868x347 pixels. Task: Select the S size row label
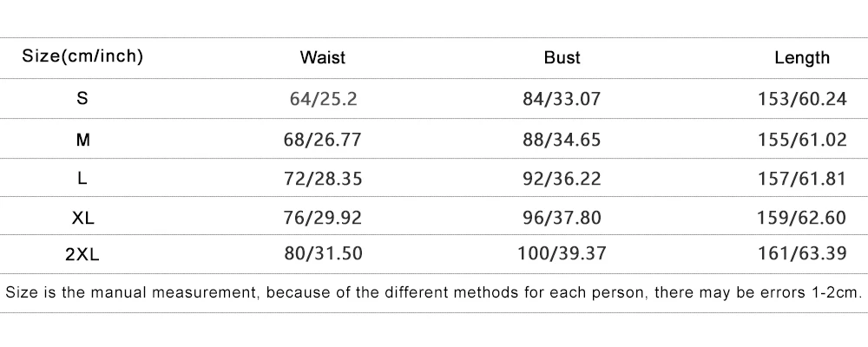[82, 99]
